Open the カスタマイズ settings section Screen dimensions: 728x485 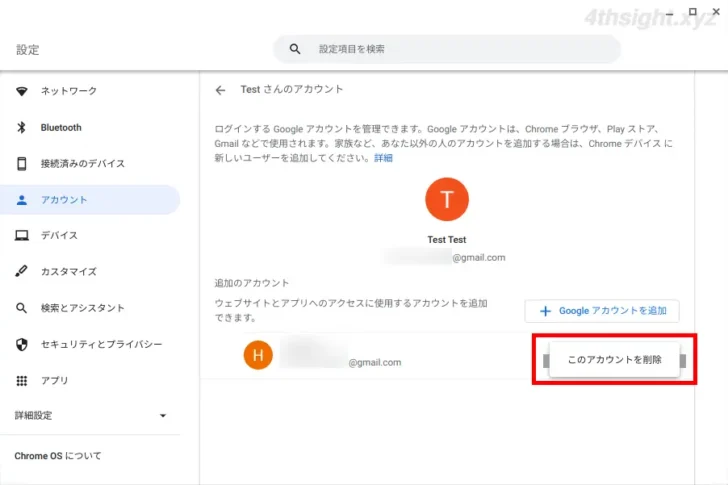point(69,272)
